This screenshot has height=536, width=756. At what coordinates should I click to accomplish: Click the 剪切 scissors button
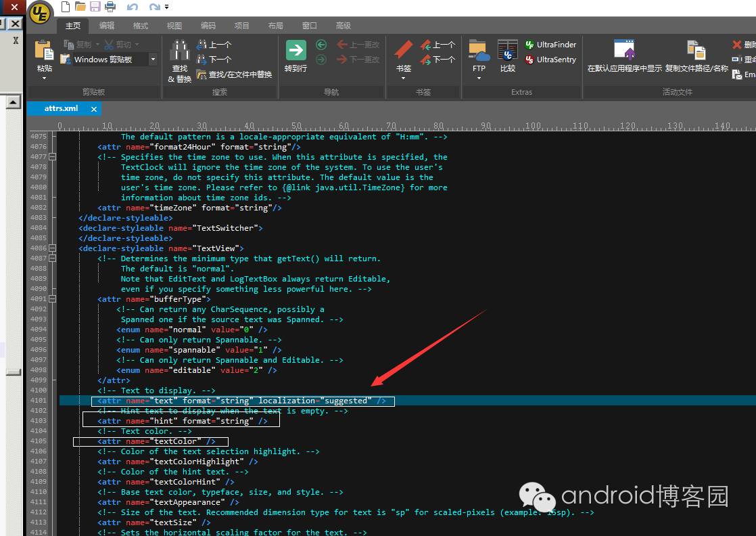tap(118, 45)
